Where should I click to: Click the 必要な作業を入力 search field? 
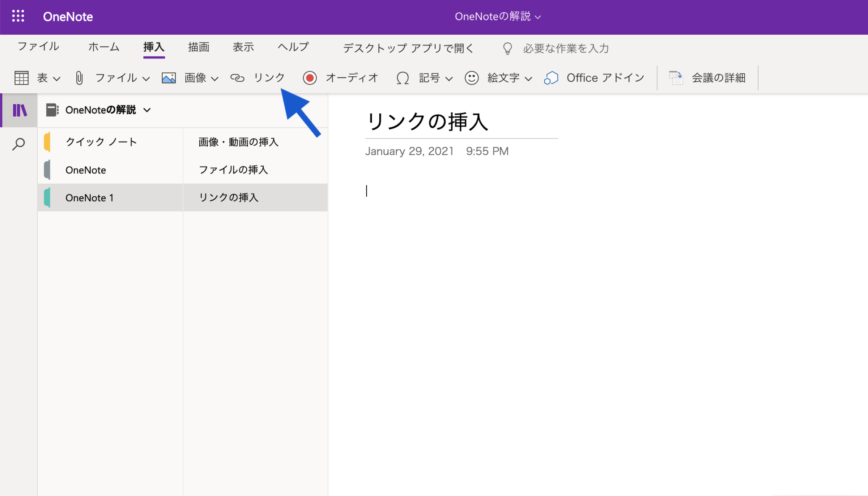coord(566,48)
